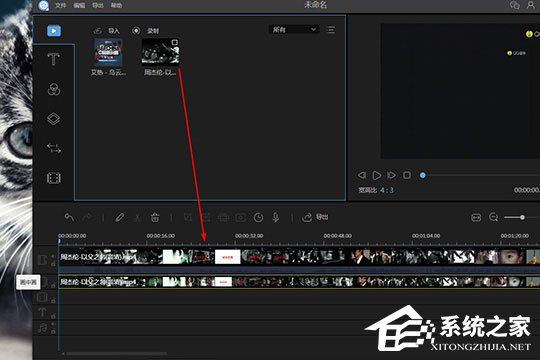This screenshot has height=360, width=540.
Task: Mute the music track speaker toggle
Action: click(53, 324)
